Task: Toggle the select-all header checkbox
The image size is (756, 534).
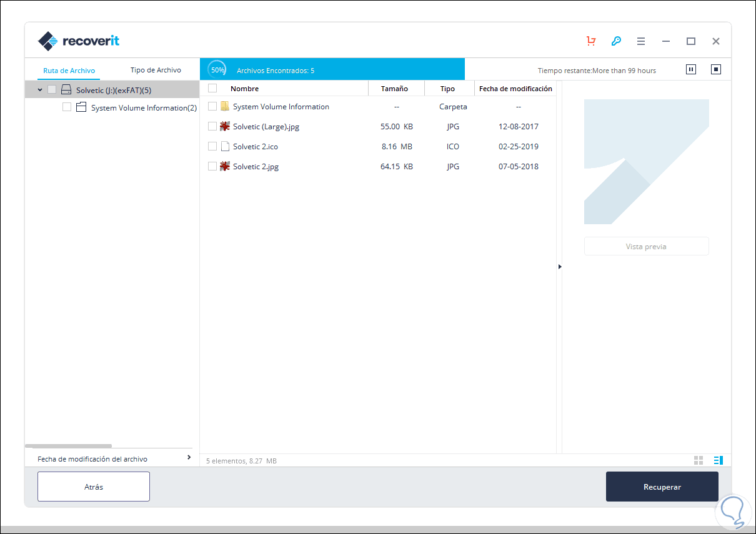Action: pos(212,88)
